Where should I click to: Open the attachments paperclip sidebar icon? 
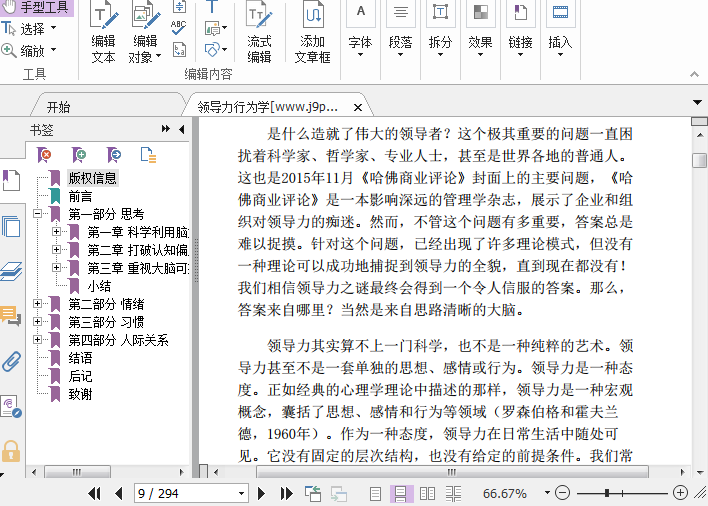(x=11, y=361)
